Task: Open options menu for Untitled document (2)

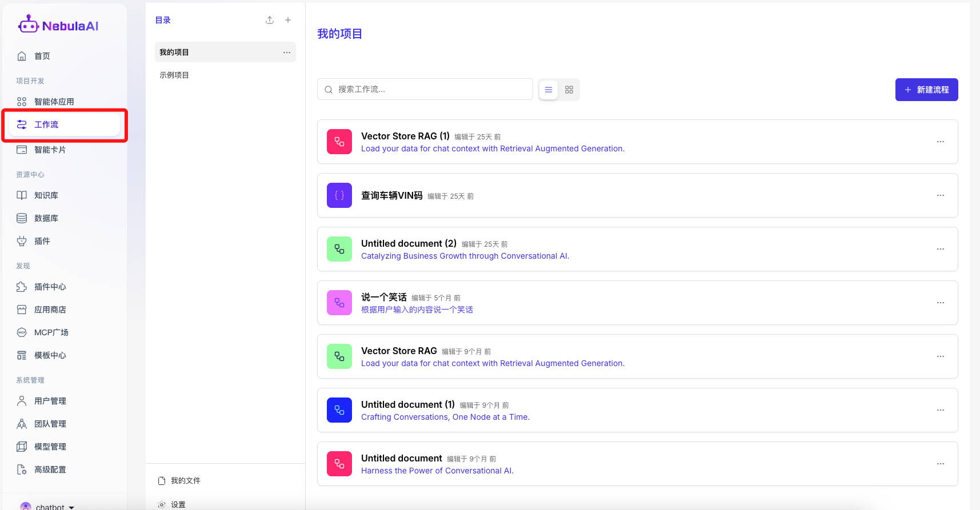Action: 940,249
